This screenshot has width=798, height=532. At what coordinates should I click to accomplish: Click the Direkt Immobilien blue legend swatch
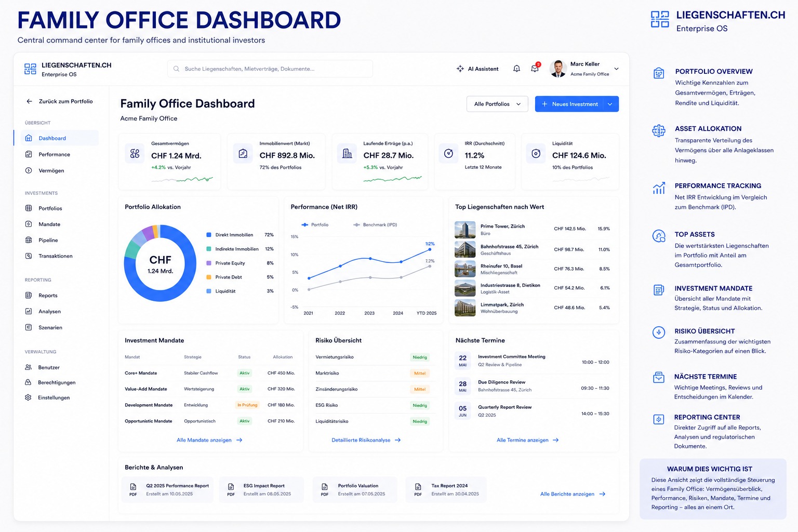[x=209, y=235]
